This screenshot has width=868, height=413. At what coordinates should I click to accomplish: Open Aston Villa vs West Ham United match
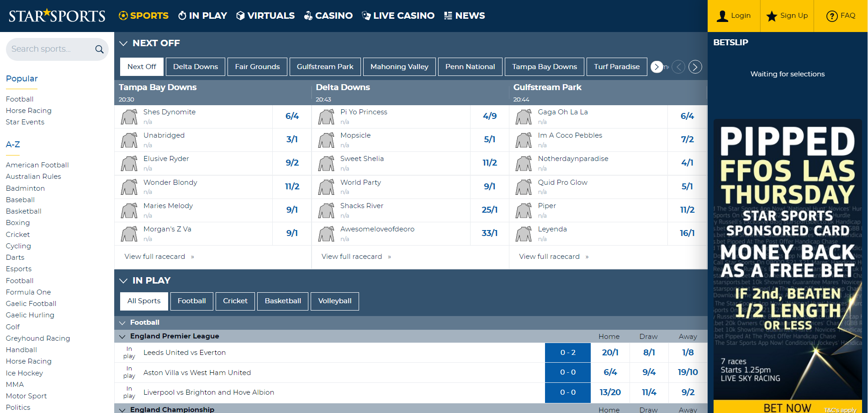[x=197, y=373]
